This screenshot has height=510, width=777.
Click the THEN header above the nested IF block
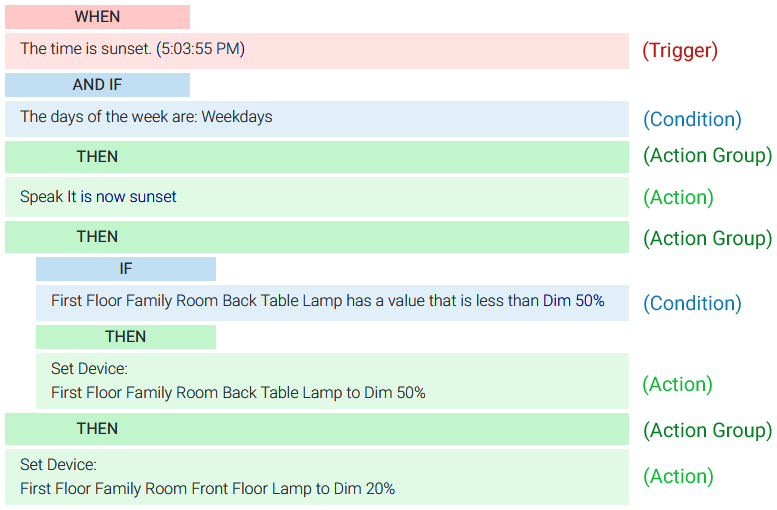pyautogui.click(x=316, y=237)
